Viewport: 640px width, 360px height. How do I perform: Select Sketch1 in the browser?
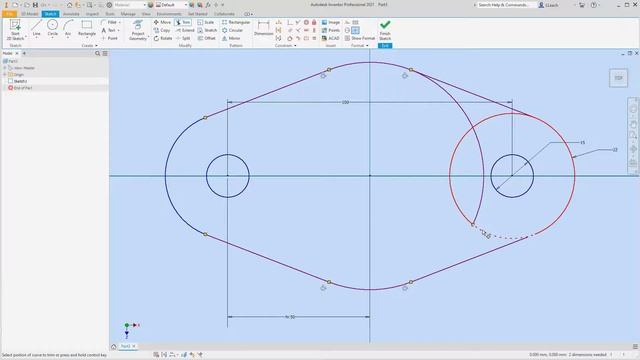(20, 81)
